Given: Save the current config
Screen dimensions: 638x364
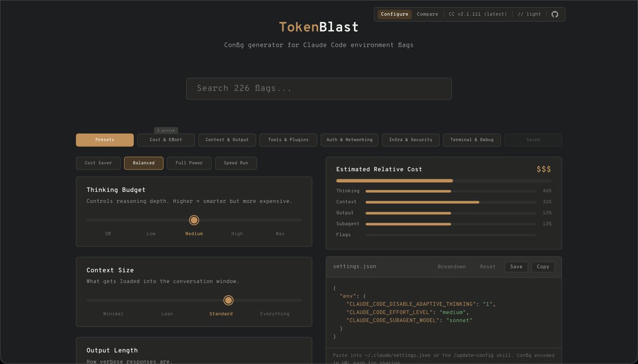Looking at the screenshot, I should [516, 267].
